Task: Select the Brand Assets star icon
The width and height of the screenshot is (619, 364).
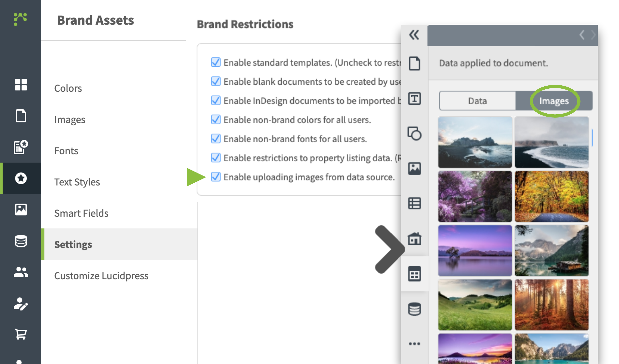Action: click(21, 178)
